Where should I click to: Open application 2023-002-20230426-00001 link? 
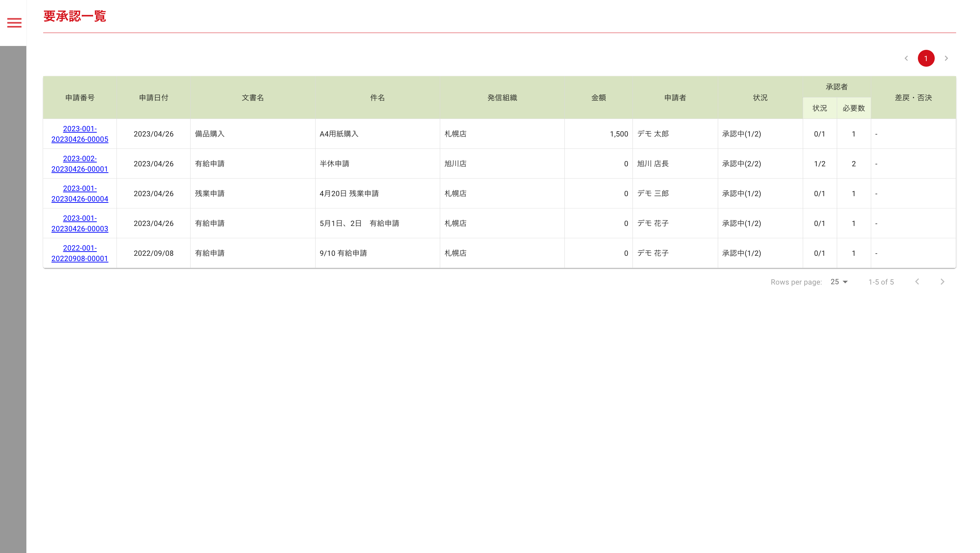[80, 164]
